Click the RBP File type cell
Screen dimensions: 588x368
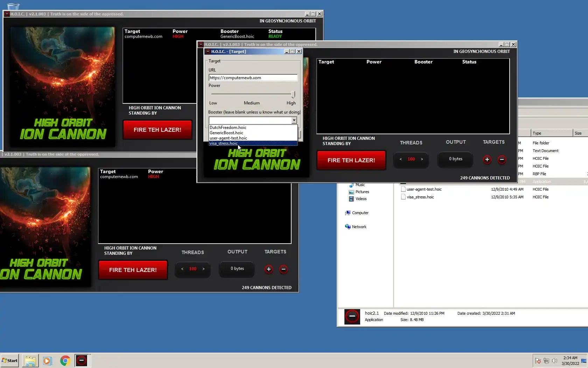pos(539,174)
